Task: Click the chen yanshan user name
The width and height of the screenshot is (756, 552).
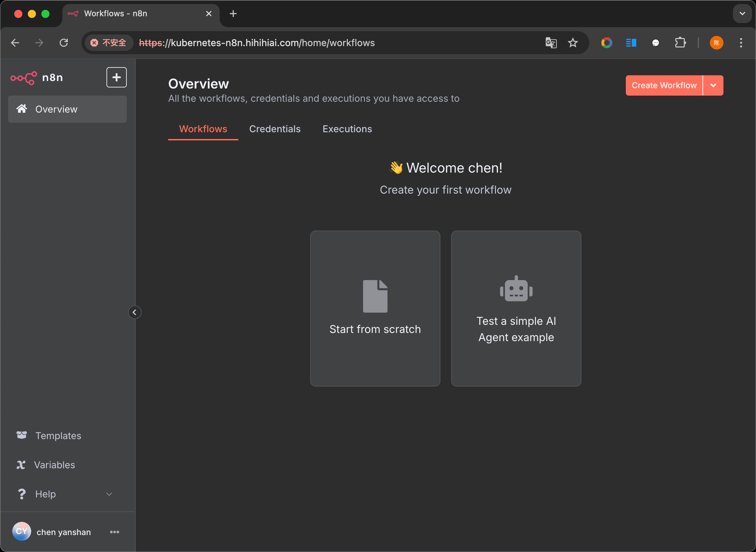Action: tap(64, 532)
